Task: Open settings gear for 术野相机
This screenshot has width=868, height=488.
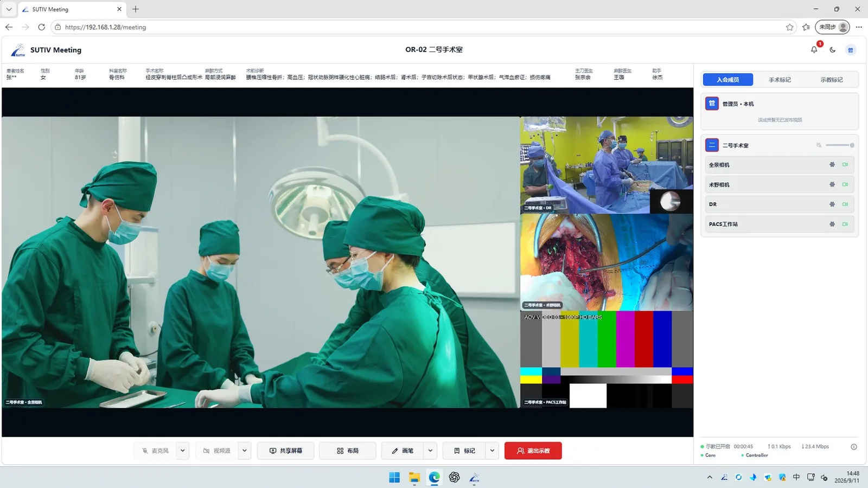Action: (x=832, y=184)
